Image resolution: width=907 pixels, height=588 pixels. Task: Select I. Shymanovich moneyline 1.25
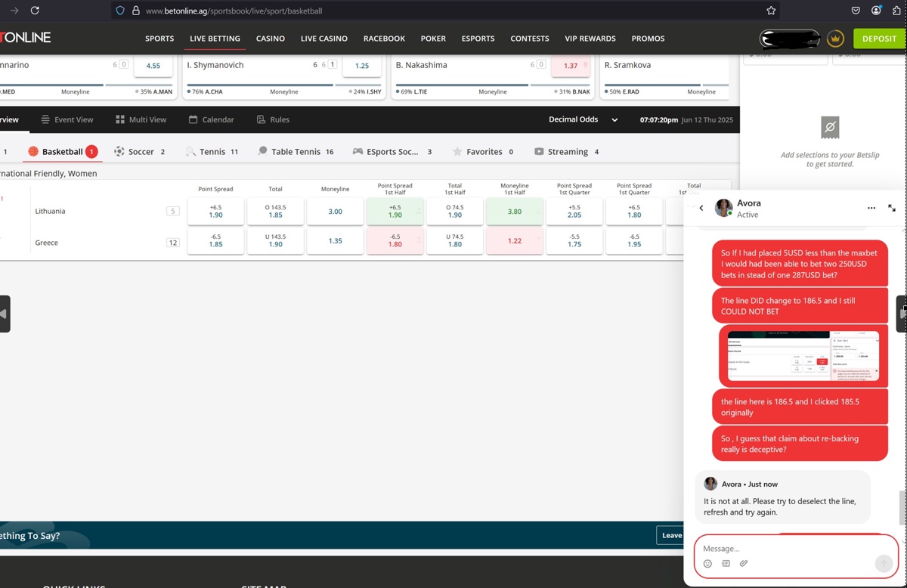[362, 66]
